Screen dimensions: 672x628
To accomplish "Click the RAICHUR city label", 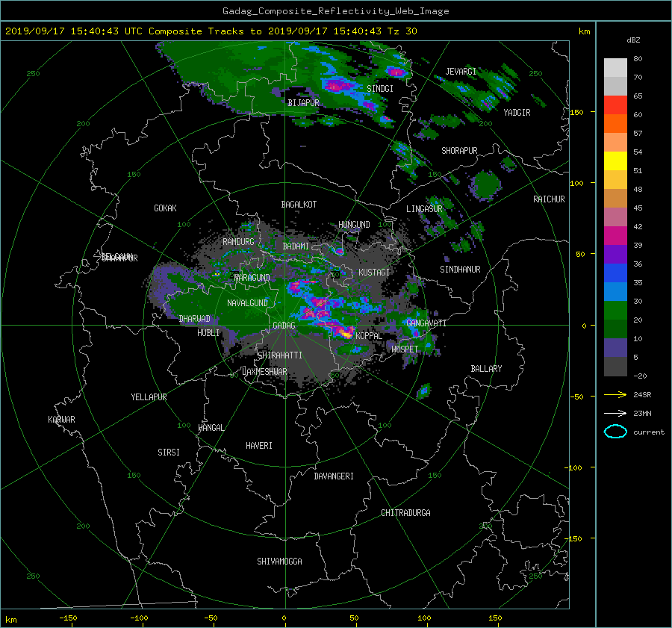I will (549, 199).
